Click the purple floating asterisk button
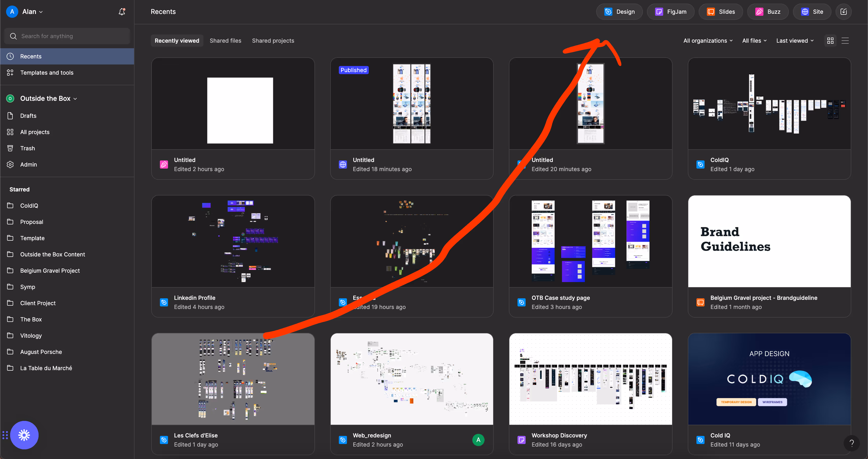This screenshot has width=868, height=459. tap(24, 435)
